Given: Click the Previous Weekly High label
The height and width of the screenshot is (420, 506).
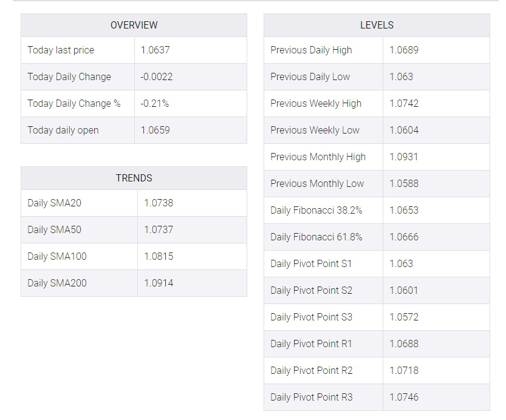Looking at the screenshot, I should pyautogui.click(x=316, y=104).
